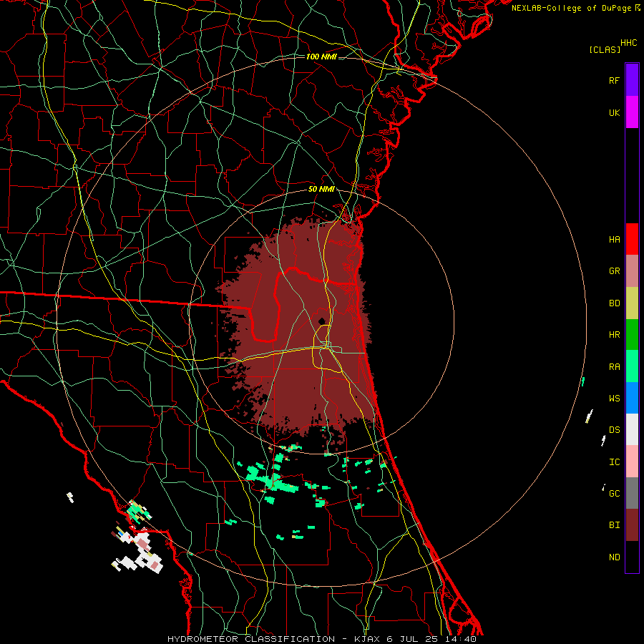Image resolution: width=644 pixels, height=644 pixels.
Task: Click the 6 JUL 25 date text
Action: point(413,639)
